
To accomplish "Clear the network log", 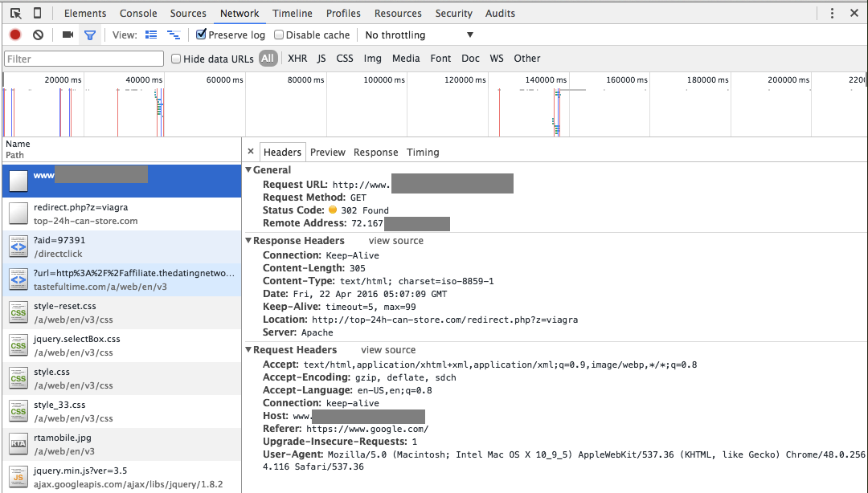I will pyautogui.click(x=38, y=35).
